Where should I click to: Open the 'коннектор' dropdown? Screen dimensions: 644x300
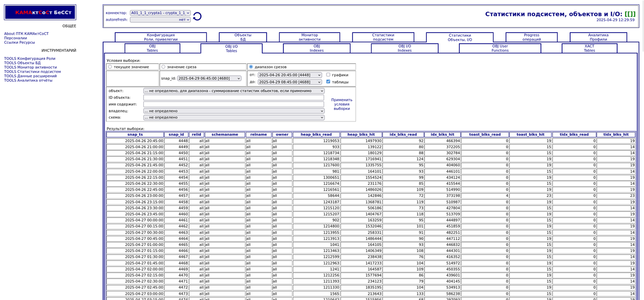pyautogui.click(x=160, y=13)
